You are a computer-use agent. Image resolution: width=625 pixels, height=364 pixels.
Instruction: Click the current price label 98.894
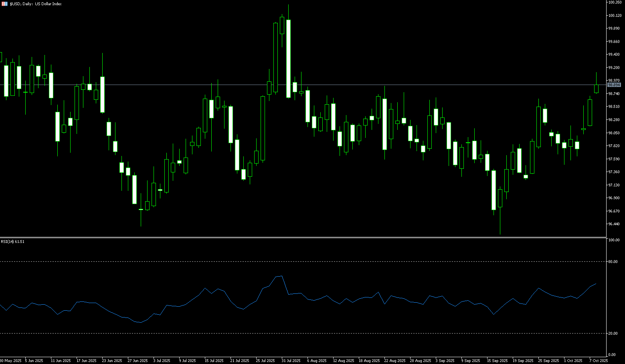tap(614, 85)
